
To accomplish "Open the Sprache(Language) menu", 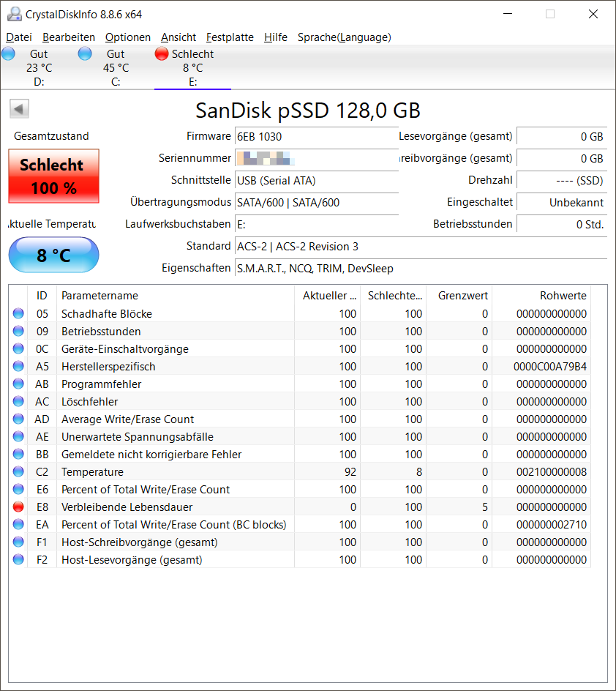I will [342, 37].
